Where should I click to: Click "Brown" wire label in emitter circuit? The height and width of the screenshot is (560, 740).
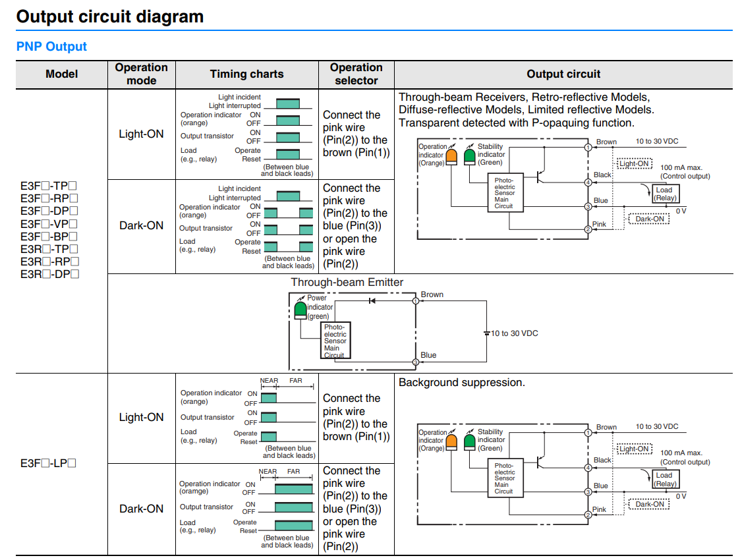point(432,294)
